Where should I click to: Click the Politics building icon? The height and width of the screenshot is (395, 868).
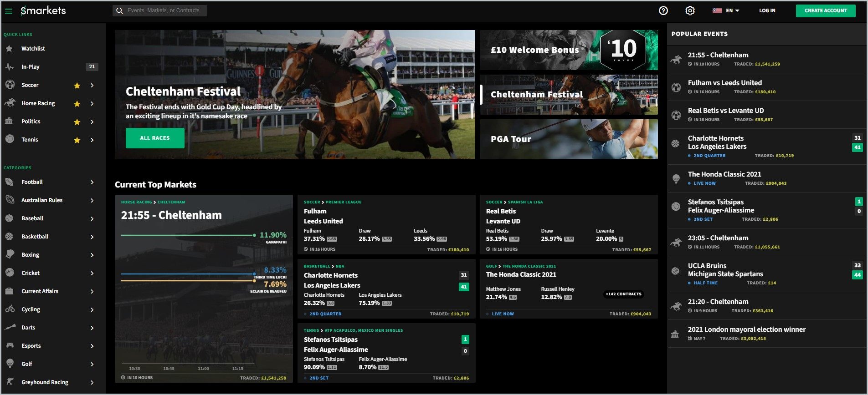tap(9, 121)
